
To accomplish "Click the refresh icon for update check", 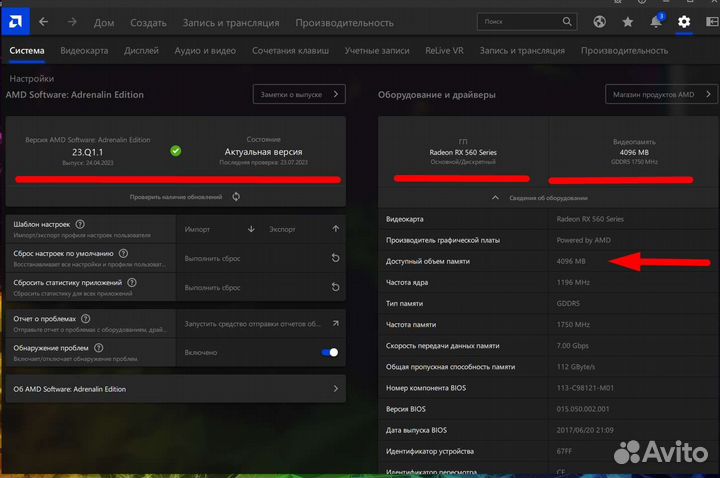I will (x=236, y=197).
